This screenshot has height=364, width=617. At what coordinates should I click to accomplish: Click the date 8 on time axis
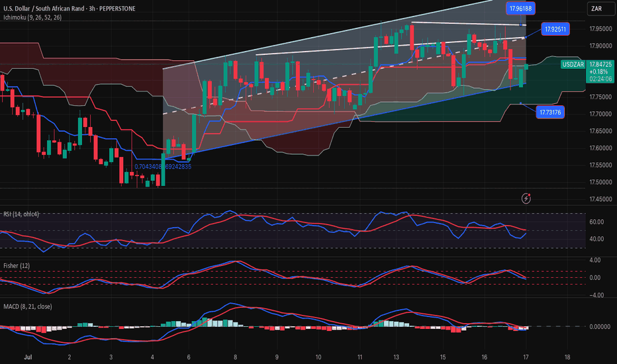pyautogui.click(x=235, y=357)
